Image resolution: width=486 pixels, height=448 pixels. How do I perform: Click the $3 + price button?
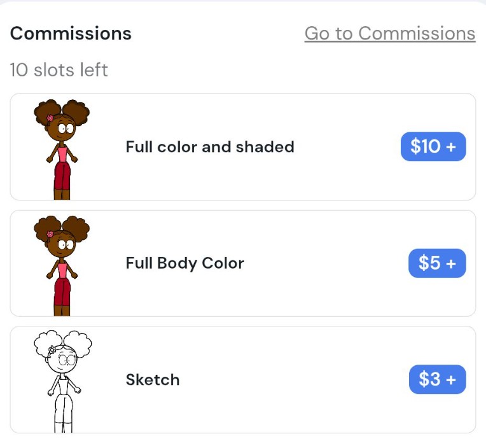pyautogui.click(x=438, y=379)
